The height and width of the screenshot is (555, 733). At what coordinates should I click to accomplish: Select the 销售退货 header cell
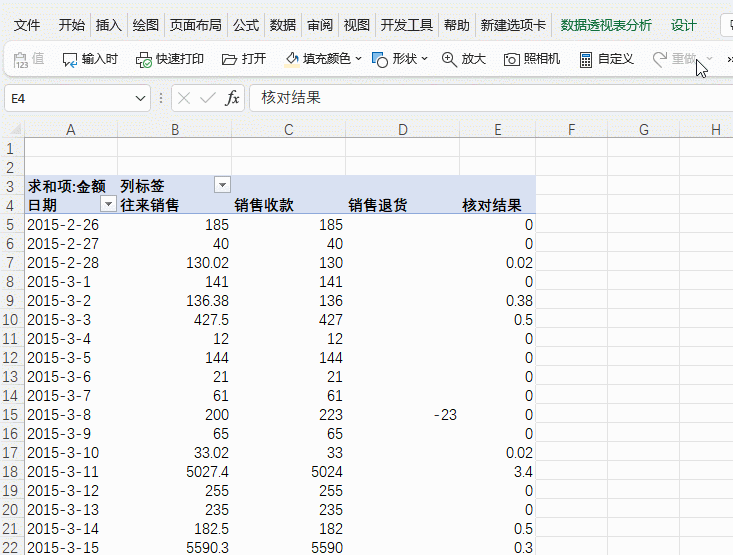coord(402,205)
